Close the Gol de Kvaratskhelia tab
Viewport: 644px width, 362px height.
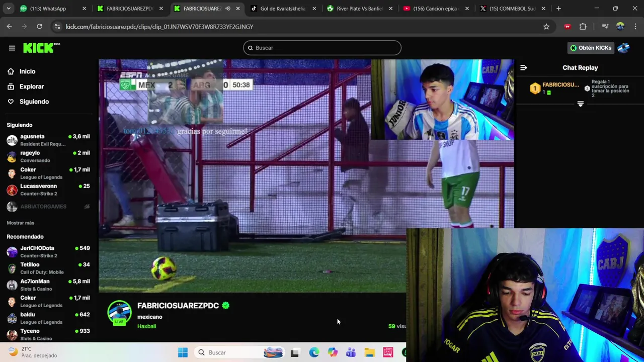(x=314, y=9)
